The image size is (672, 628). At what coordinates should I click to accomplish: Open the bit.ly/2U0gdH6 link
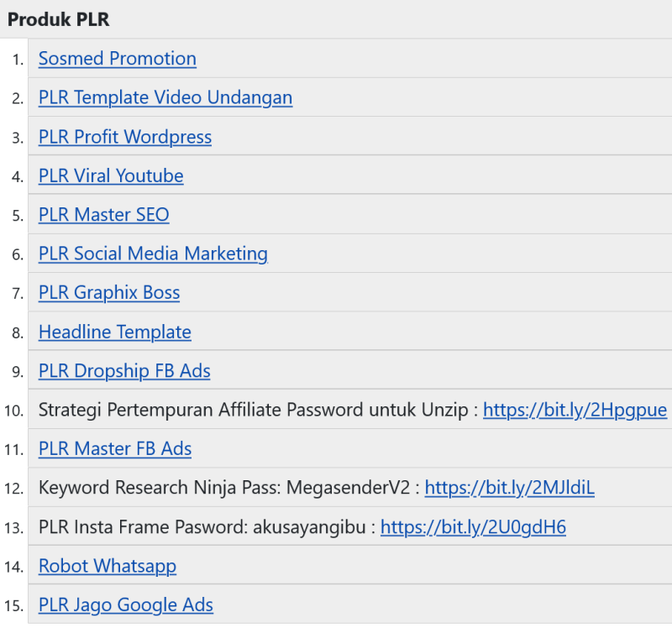click(x=473, y=527)
